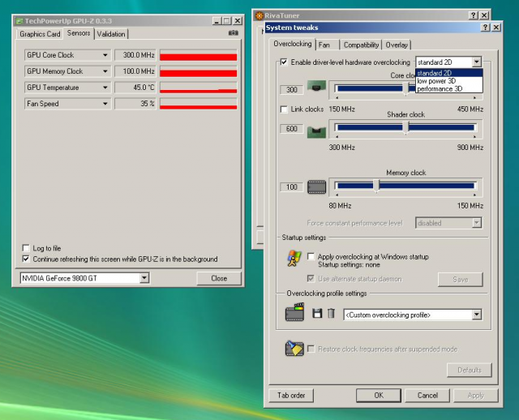The width and height of the screenshot is (519, 420).
Task: Click the Windows startup flag icon
Action: click(294, 259)
